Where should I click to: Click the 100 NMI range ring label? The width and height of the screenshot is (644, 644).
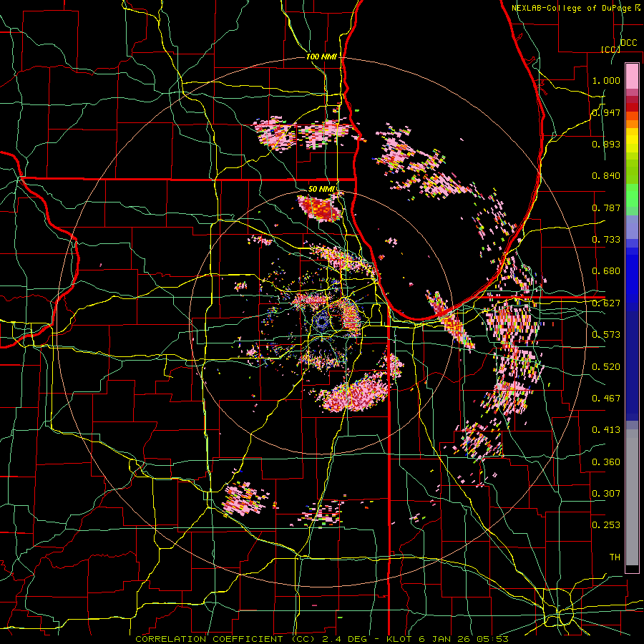pos(321,57)
